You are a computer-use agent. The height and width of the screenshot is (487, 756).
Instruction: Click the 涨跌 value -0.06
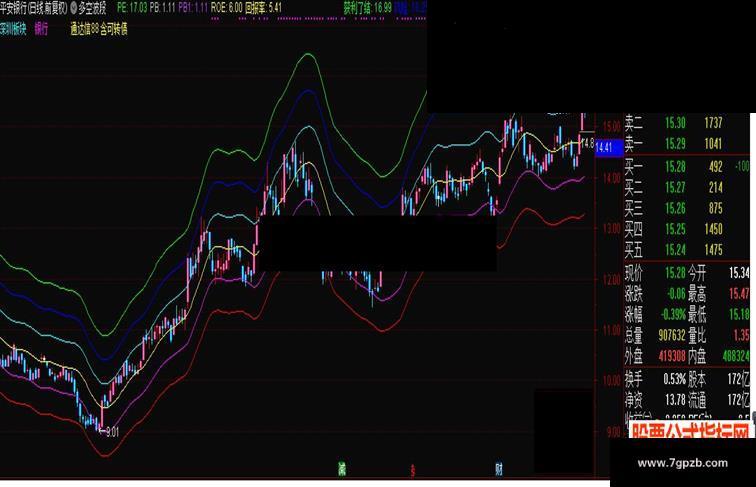[x=676, y=294]
